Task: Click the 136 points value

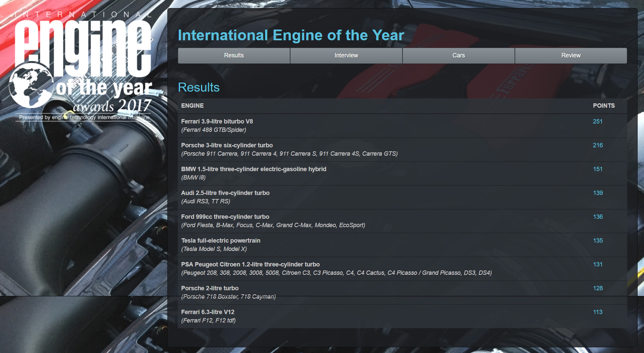Action: click(598, 217)
